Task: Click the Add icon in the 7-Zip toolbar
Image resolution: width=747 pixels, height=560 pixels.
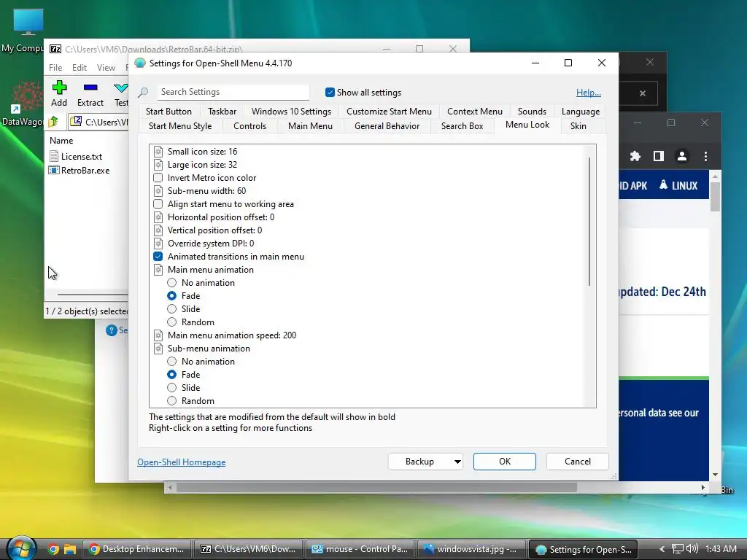Action: (59, 87)
